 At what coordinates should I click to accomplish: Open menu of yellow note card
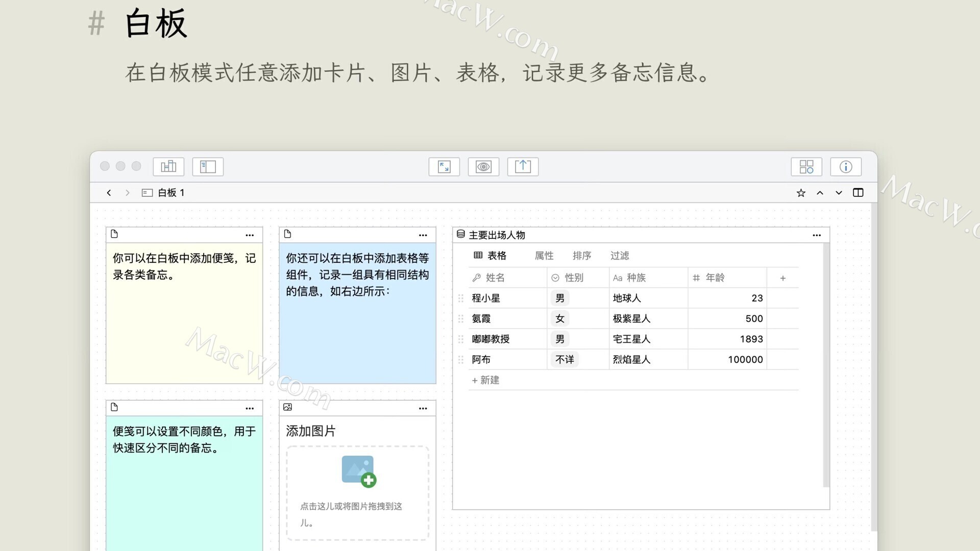click(x=250, y=235)
